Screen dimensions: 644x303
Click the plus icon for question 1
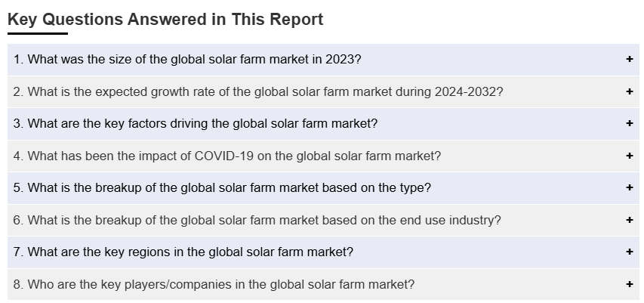pos(630,60)
